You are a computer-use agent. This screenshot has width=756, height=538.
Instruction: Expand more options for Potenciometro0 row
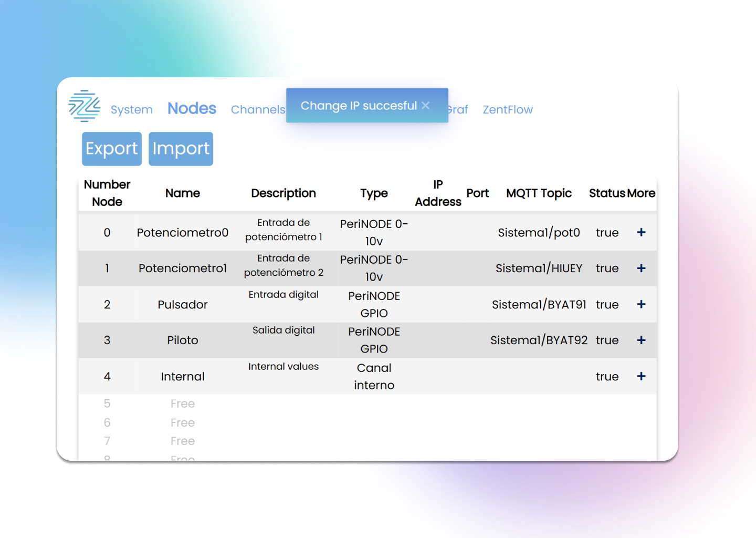pos(641,232)
